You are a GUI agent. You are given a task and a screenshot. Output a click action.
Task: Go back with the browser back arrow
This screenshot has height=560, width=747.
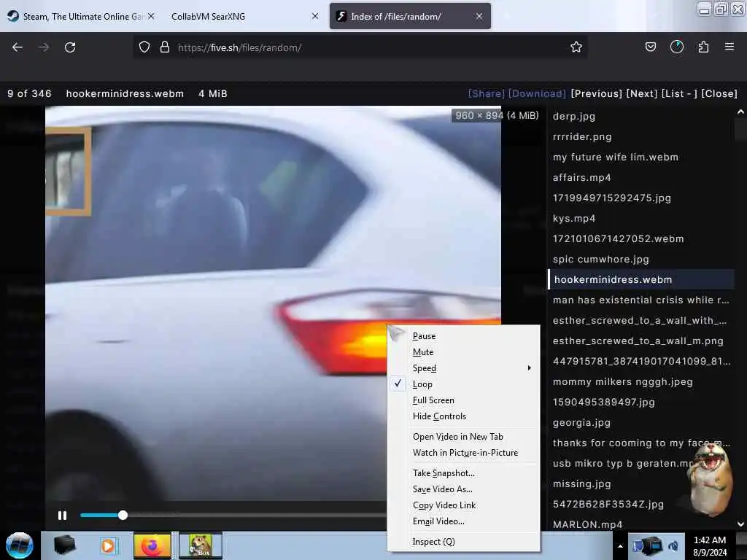coord(18,47)
